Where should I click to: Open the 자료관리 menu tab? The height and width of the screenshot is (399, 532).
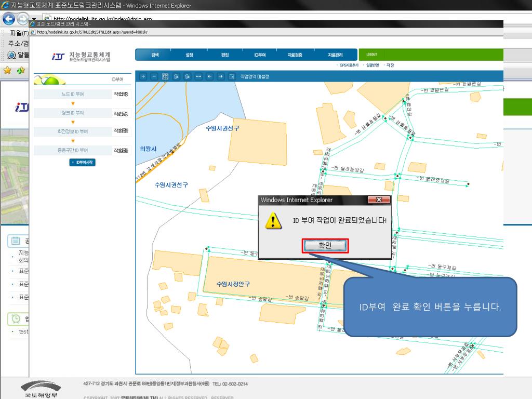point(335,55)
